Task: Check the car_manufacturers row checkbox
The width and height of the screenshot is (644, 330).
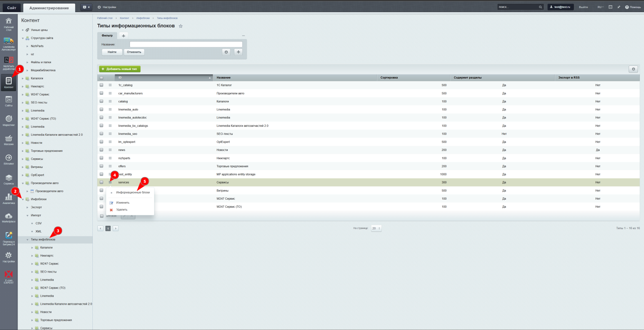Action: tap(102, 93)
